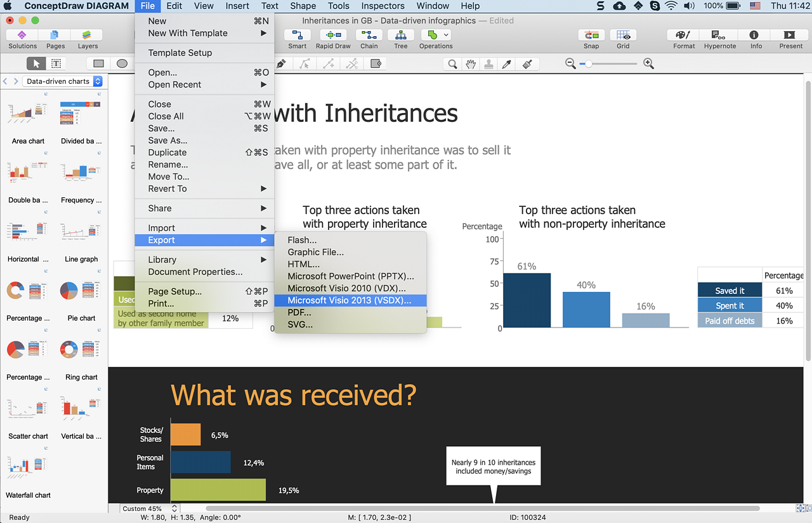This screenshot has width=812, height=523.
Task: Export as Microsoft PowerPoint (PPTX)
Action: click(350, 276)
